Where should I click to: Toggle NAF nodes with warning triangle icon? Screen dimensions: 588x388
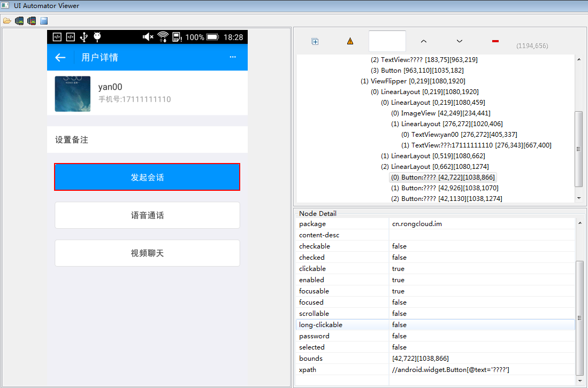(350, 41)
